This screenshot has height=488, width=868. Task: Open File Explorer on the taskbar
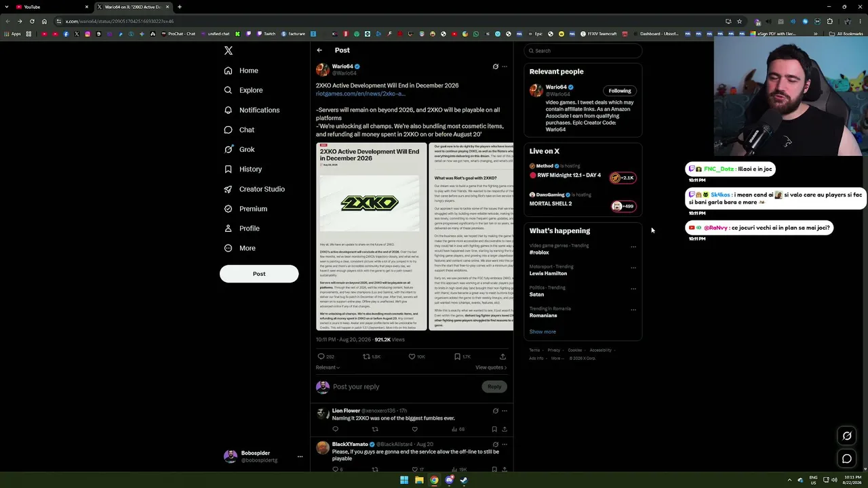[419, 481]
